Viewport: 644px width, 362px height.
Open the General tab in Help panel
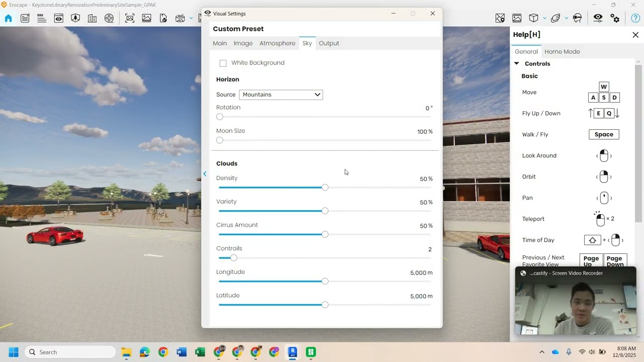[x=526, y=51]
